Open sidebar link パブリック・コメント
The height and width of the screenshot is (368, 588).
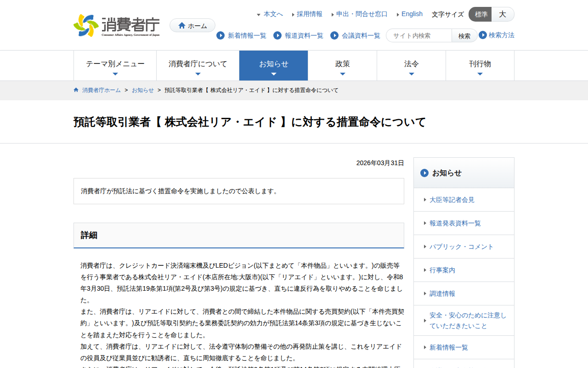pos(462,247)
